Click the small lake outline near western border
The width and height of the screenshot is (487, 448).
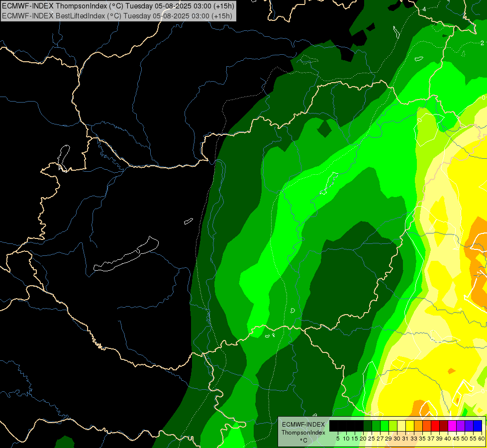[63, 158]
